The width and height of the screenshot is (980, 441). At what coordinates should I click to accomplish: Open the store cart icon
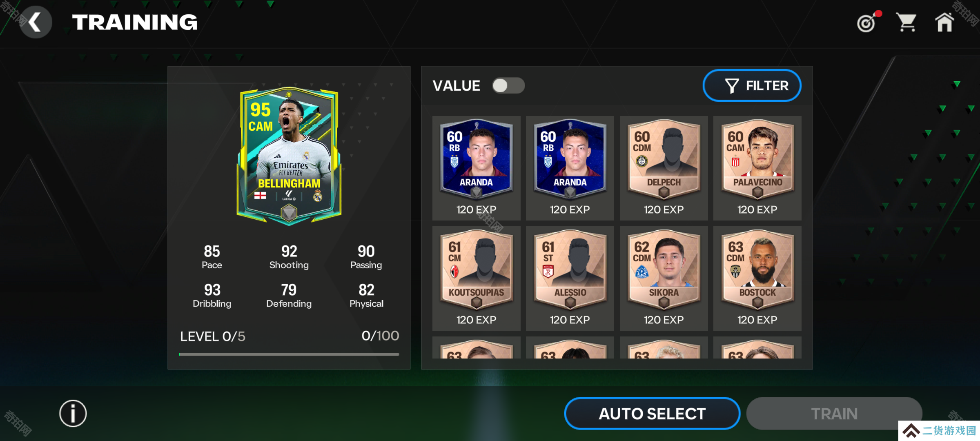coord(906,22)
